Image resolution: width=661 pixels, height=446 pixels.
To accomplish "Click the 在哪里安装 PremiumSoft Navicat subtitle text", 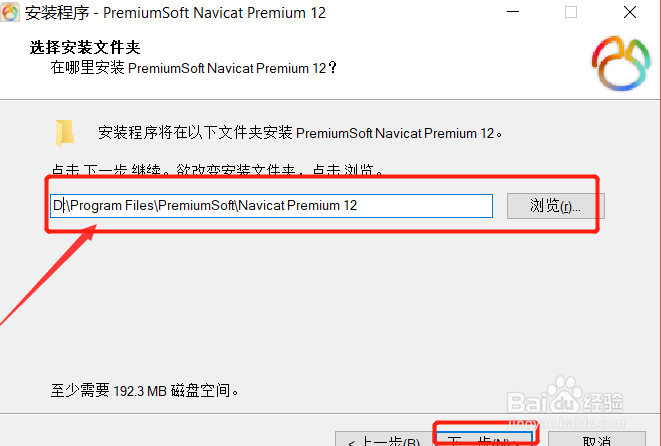I will coord(193,68).
